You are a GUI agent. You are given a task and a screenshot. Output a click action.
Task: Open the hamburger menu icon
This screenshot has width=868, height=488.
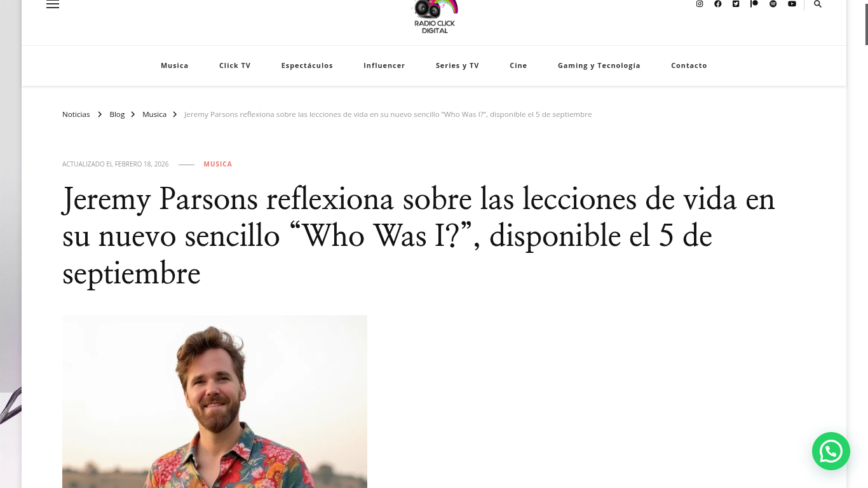click(x=53, y=4)
